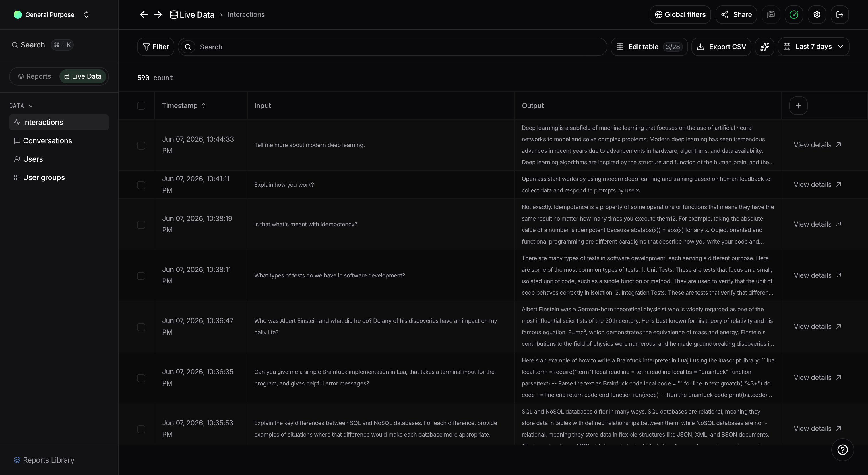This screenshot has height=475, width=868.
Task: View details for software tests row
Action: 817,275
